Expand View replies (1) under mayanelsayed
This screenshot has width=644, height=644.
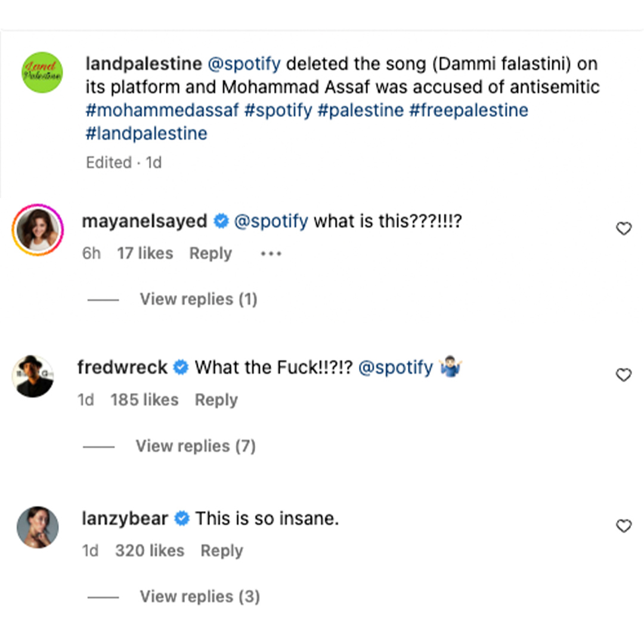click(x=199, y=299)
